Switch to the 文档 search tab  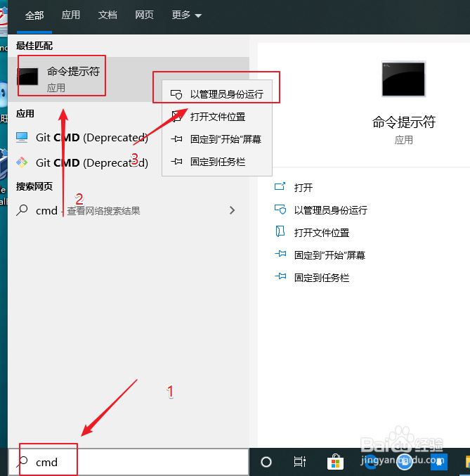[x=107, y=15]
